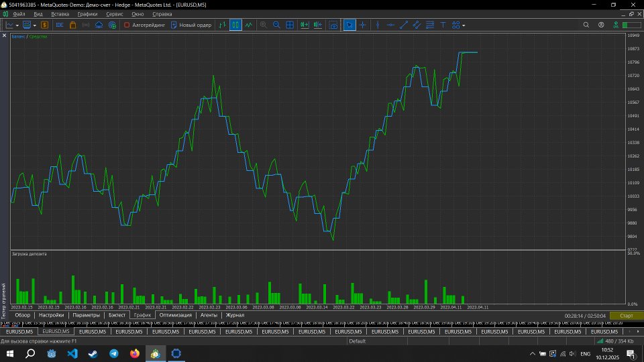The image size is (644, 362).
Task: Click the green level trading status icon
Action: (616, 25)
